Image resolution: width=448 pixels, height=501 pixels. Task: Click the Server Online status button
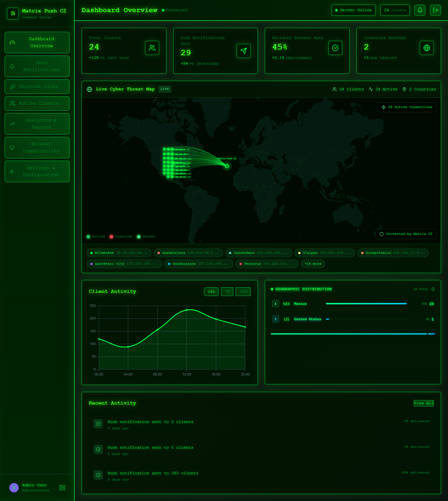point(353,10)
